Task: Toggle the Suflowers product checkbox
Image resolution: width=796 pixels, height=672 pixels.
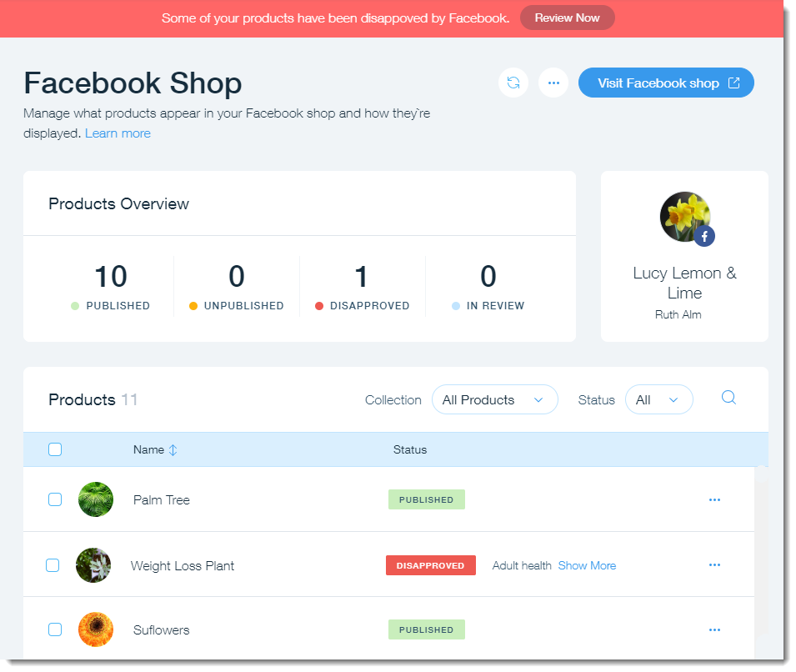Action: point(55,629)
